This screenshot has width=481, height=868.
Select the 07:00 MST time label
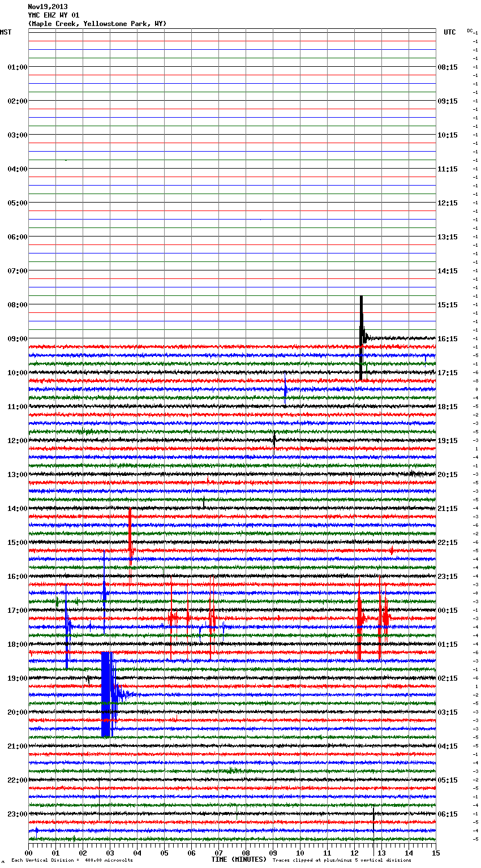click(x=18, y=271)
